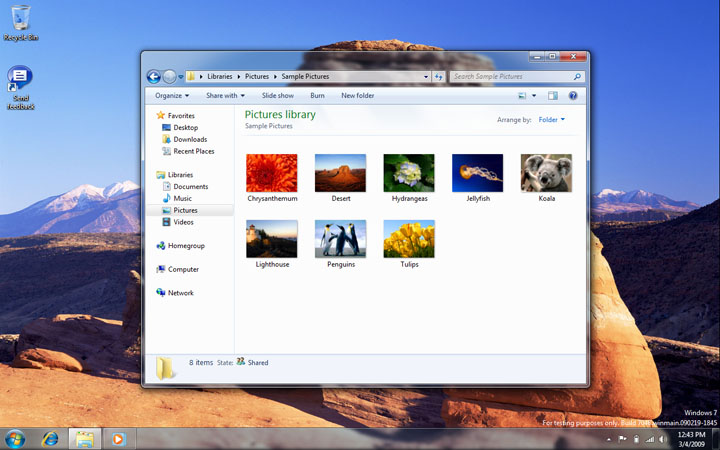Screen dimensions: 720x450
Task: Expand the address bar history dropdown
Action: point(426,77)
